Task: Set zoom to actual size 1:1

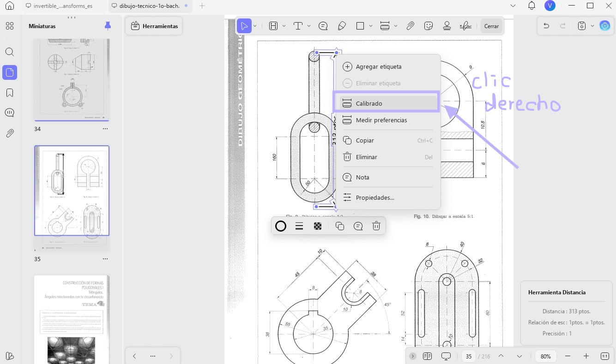Action: pos(605,356)
